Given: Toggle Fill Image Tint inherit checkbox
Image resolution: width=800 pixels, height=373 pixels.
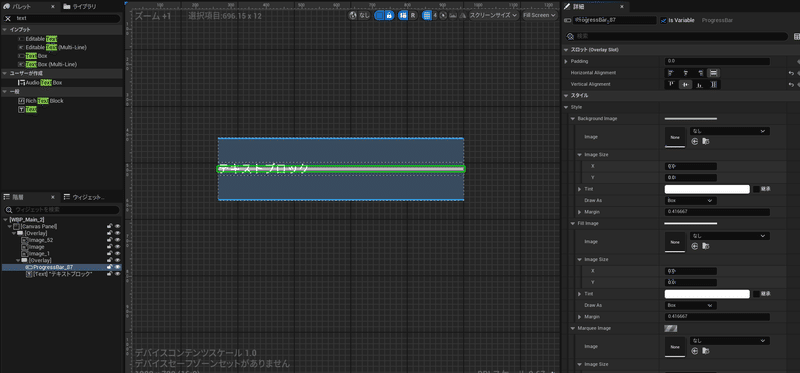Looking at the screenshot, I should tap(756, 294).
